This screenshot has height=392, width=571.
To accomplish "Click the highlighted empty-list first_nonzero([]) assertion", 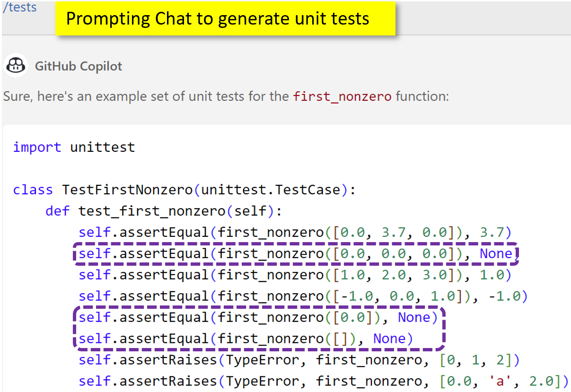I will click(x=246, y=339).
